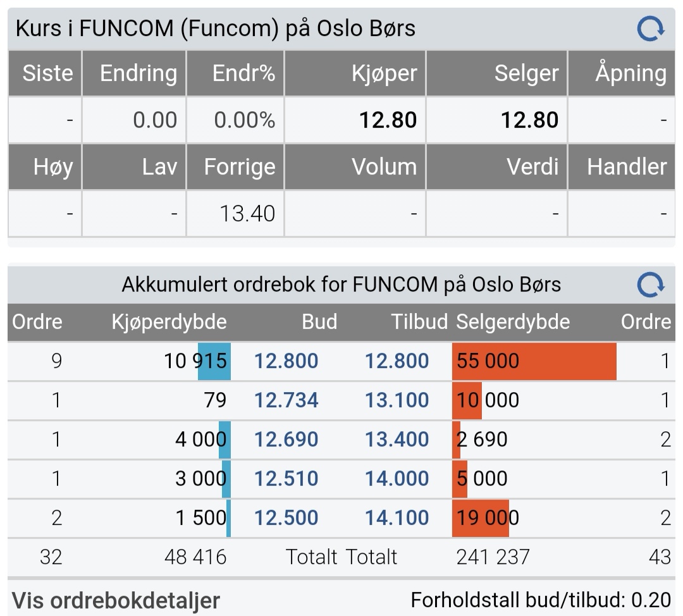Viewport: 683px width, 616px height.
Task: Select the bid price 12.500
Action: (x=286, y=517)
